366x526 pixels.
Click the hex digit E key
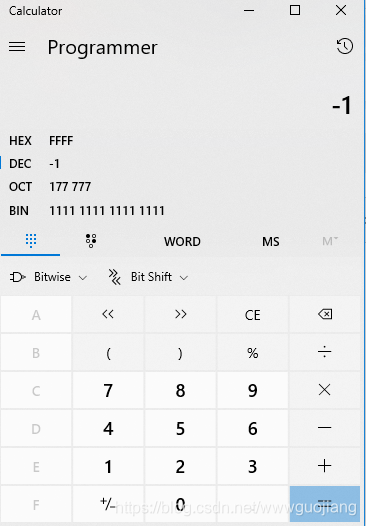pyautogui.click(x=36, y=466)
